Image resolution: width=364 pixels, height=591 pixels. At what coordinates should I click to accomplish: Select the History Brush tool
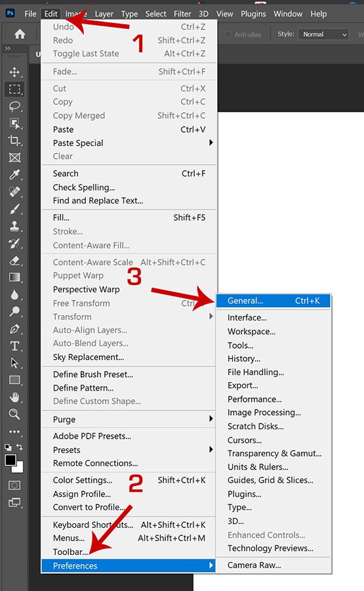point(14,243)
